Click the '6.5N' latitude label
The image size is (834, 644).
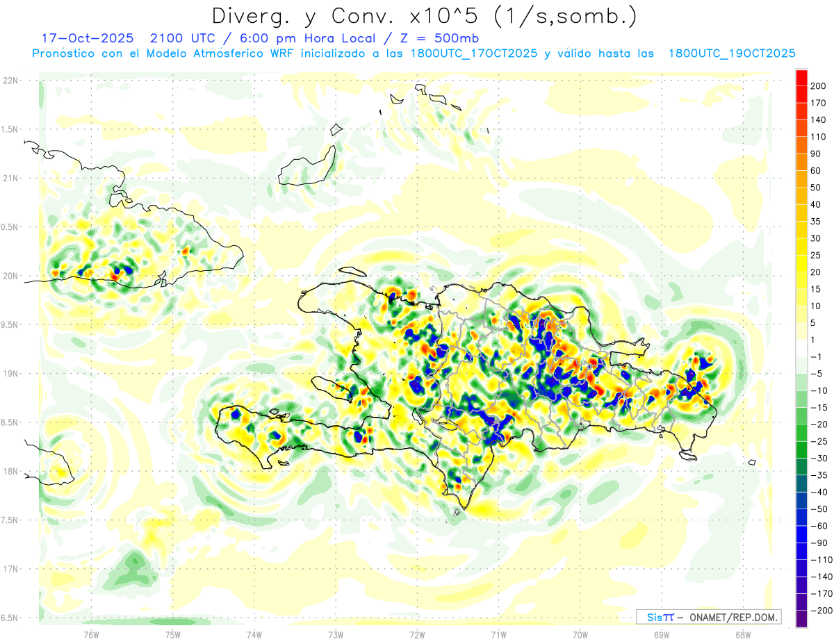pyautogui.click(x=9, y=618)
